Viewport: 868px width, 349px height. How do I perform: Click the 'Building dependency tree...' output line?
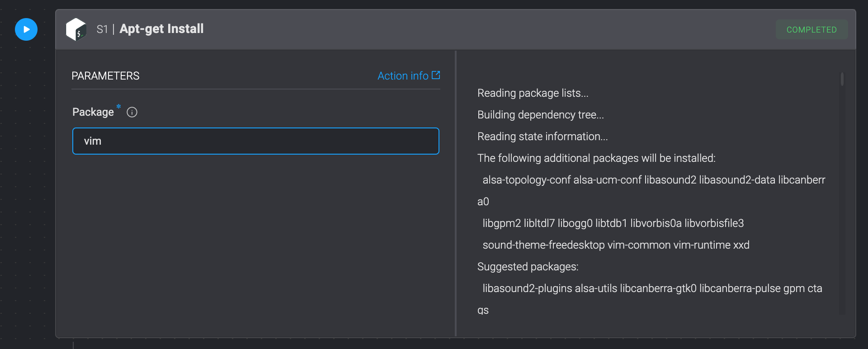[x=541, y=115]
